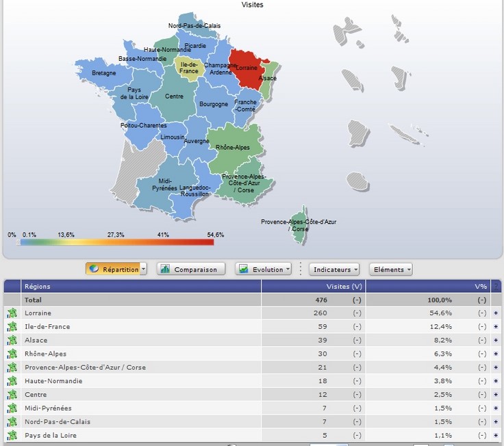Expand the Nord-Pas-de-Calais row with plus sign
The height and width of the screenshot is (446, 504).
point(496,422)
